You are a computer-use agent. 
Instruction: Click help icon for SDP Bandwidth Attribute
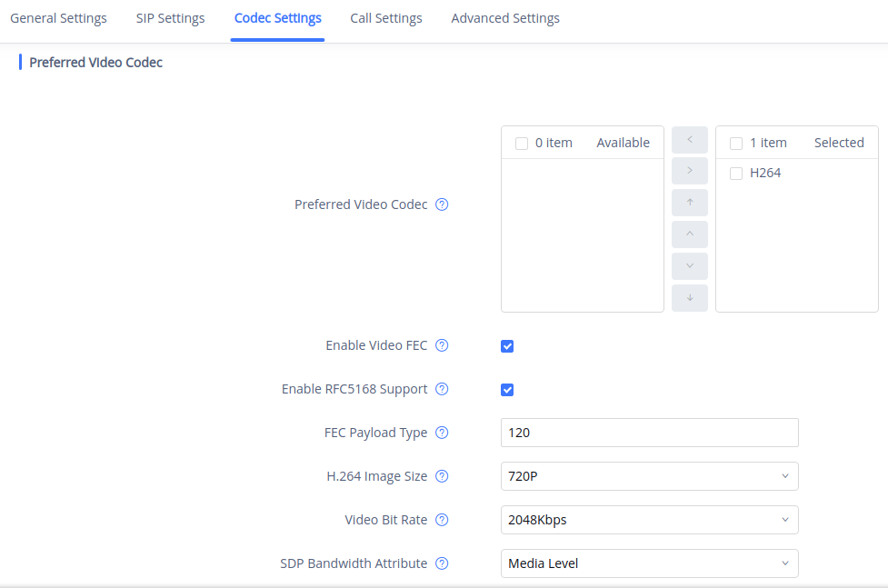pos(442,563)
